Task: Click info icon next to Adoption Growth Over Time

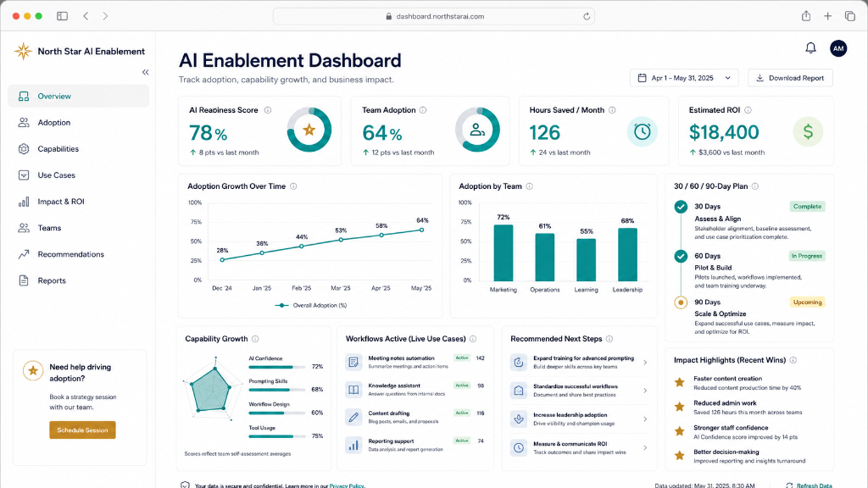Action: coord(293,186)
